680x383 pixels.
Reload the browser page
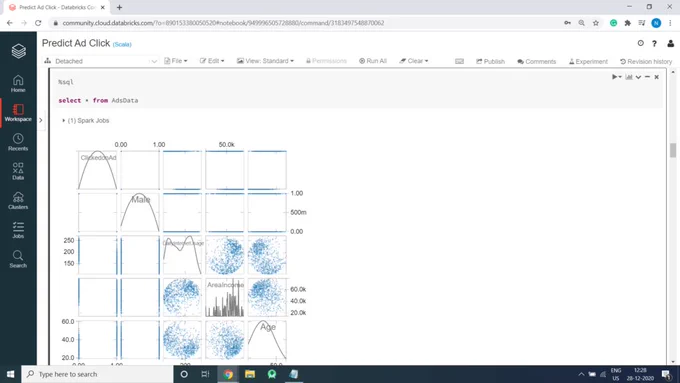(38, 23)
